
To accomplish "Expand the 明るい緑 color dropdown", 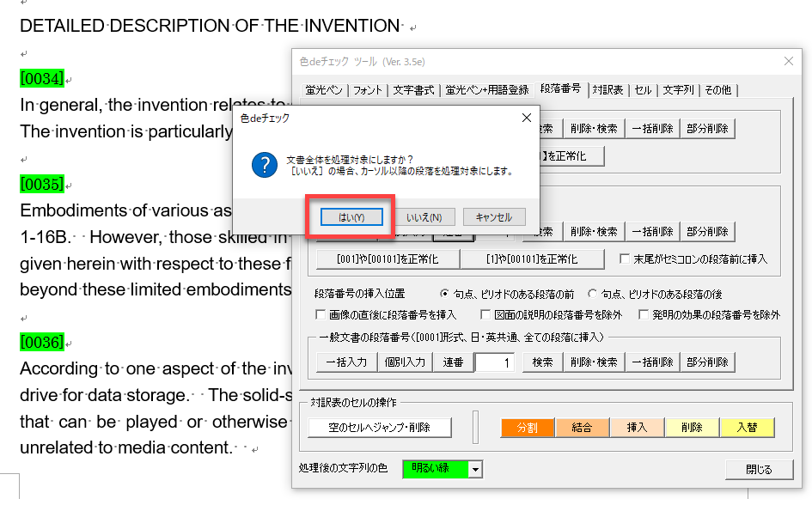I will [475, 470].
